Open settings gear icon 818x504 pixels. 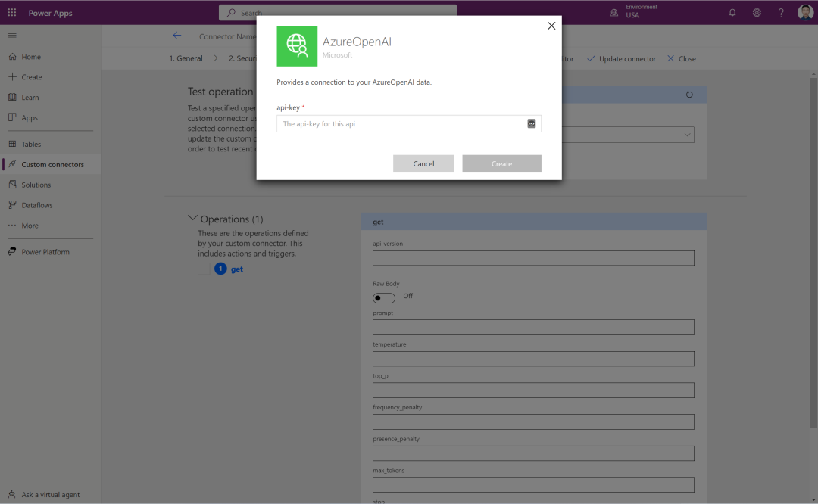(x=757, y=13)
